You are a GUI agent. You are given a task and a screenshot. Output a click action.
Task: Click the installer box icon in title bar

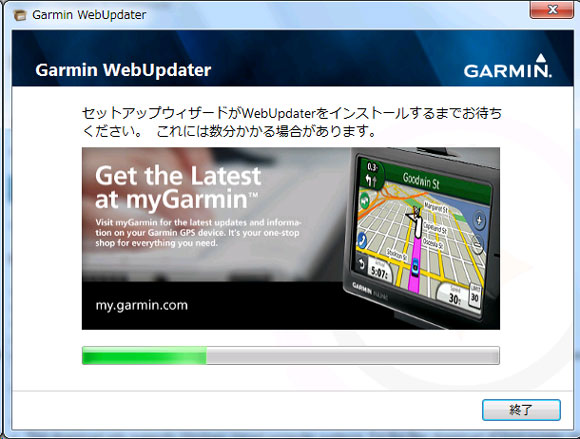click(x=20, y=15)
